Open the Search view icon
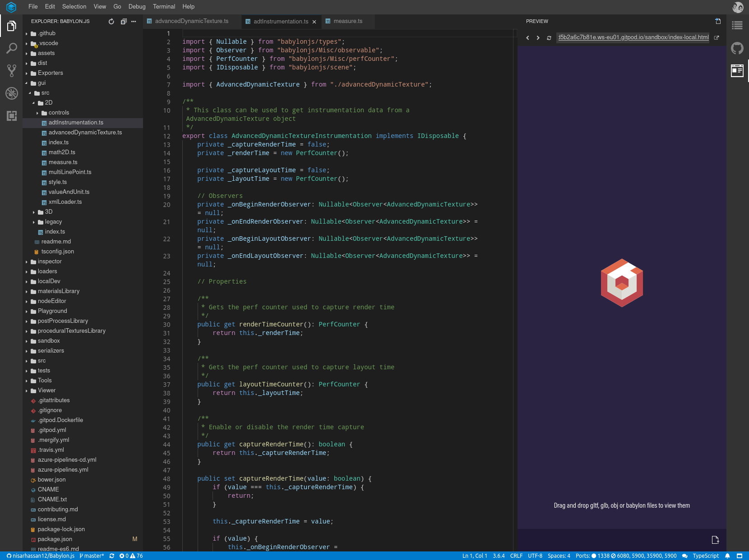This screenshot has height=560, width=749. point(12,48)
